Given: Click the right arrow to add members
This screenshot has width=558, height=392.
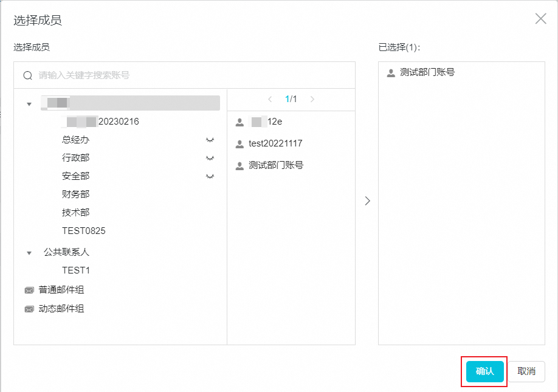Looking at the screenshot, I should coord(367,201).
